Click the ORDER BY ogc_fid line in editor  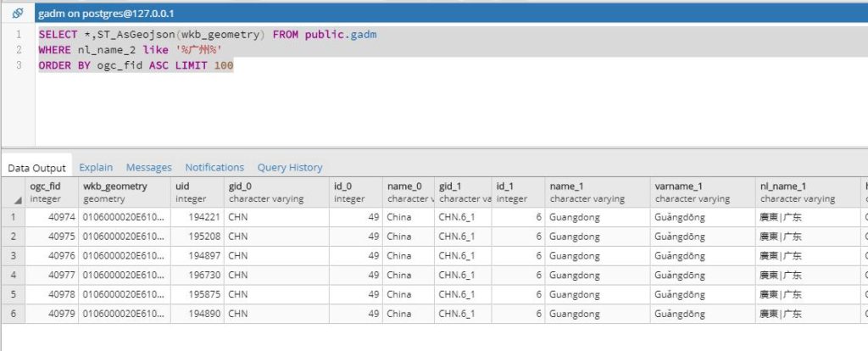tap(136, 65)
